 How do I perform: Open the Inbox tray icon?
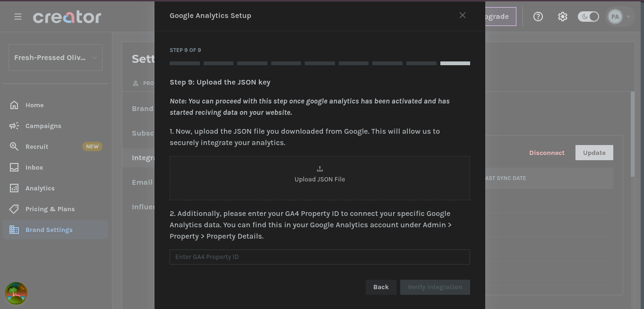point(14,167)
